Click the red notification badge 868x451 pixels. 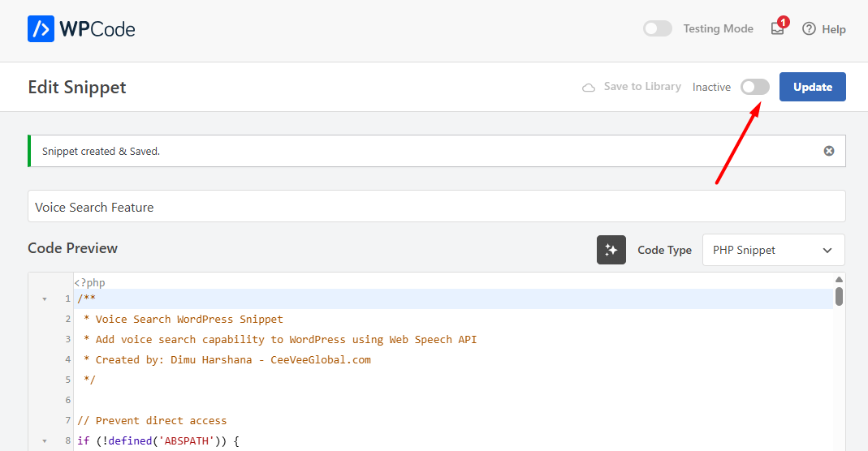tap(784, 23)
